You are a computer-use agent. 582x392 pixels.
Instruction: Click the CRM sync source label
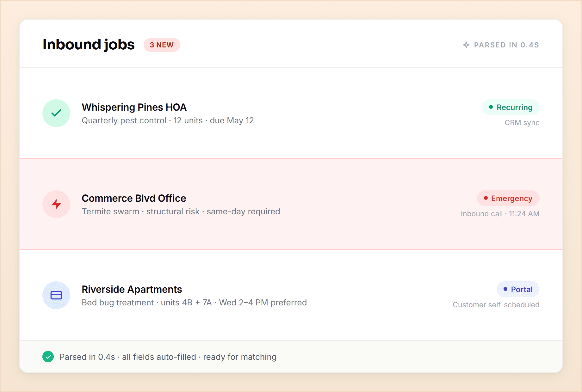(x=522, y=123)
